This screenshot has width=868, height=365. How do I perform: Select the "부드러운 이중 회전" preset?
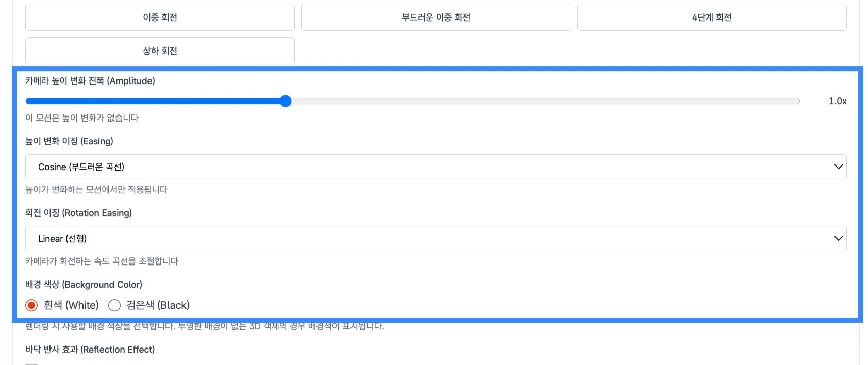click(x=436, y=17)
